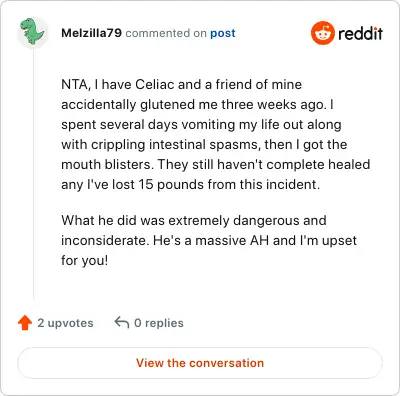
Task: Follow the blue "post" link
Action: tap(223, 33)
